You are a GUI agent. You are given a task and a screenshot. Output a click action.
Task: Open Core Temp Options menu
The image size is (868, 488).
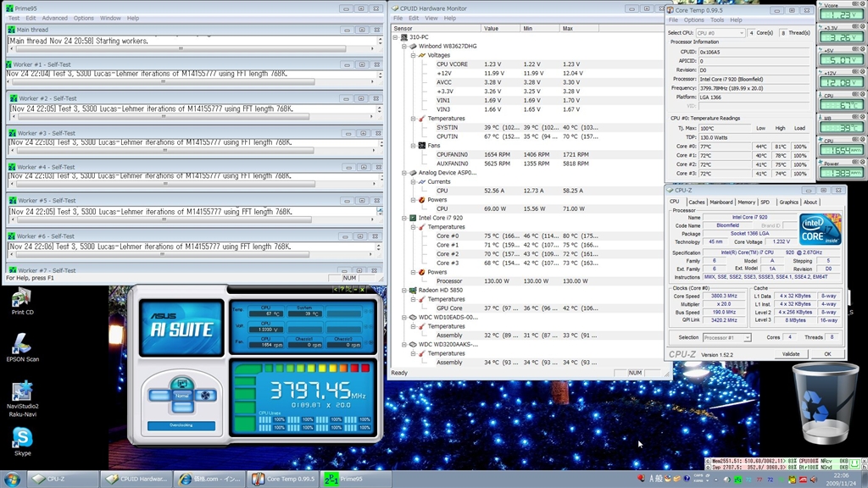pyautogui.click(x=693, y=20)
